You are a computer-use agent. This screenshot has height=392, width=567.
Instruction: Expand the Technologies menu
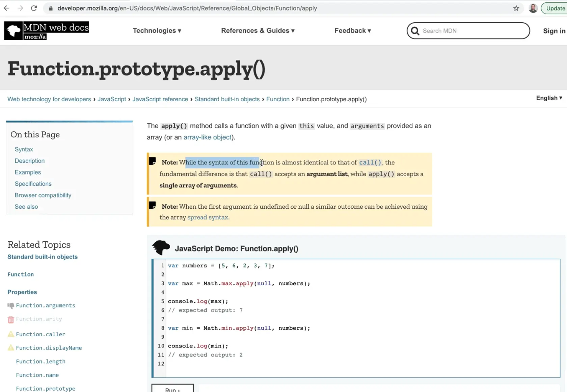coord(157,31)
